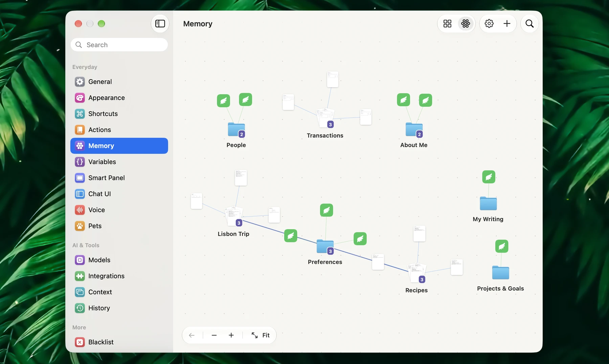Click the leaf node directly above Preferences
609x364 pixels.
click(x=326, y=210)
